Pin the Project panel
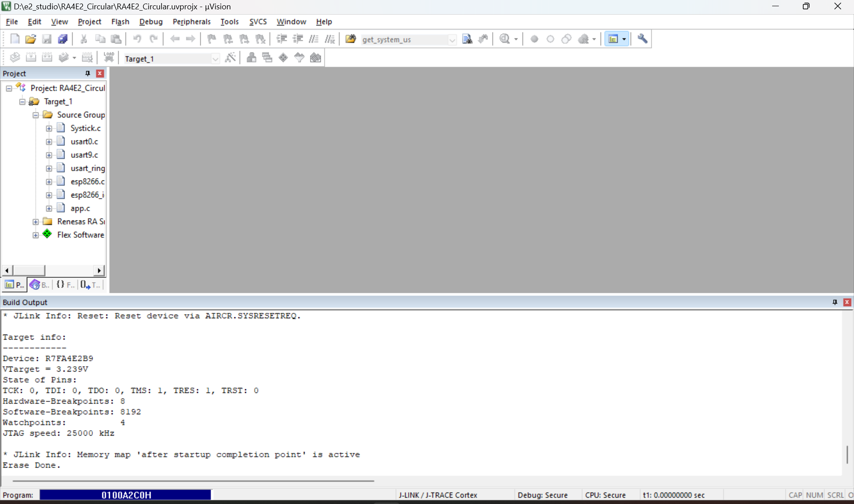This screenshot has height=504, width=854. coord(88,73)
